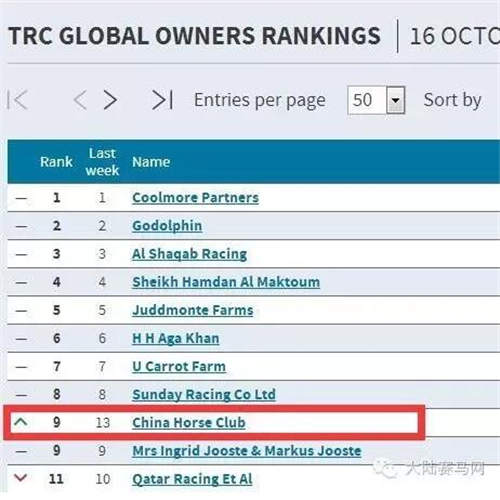Image resolution: width=500 pixels, height=500 pixels.
Task: Open Mrs Ingrid Jooste & Markus Jooste link
Action: point(247,451)
